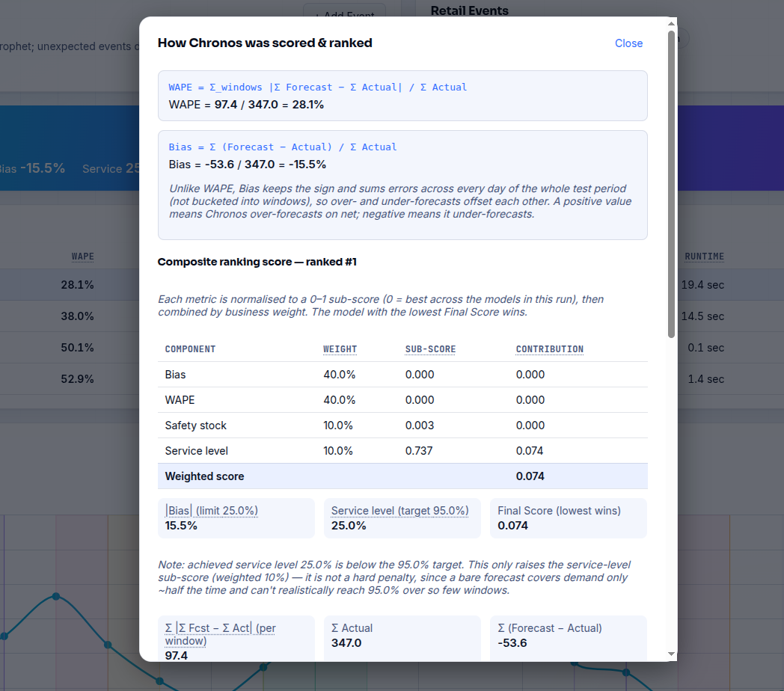Click the CONTRIBUTION column header
This screenshot has height=691, width=784.
coord(550,349)
